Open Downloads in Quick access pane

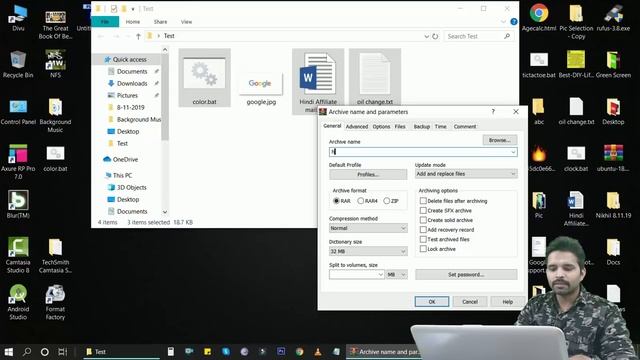pyautogui.click(x=132, y=83)
